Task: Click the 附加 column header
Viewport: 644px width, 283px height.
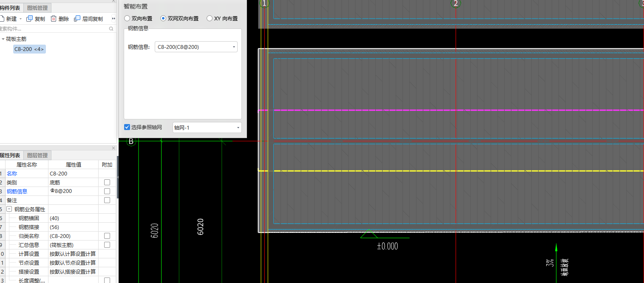Action: click(107, 164)
